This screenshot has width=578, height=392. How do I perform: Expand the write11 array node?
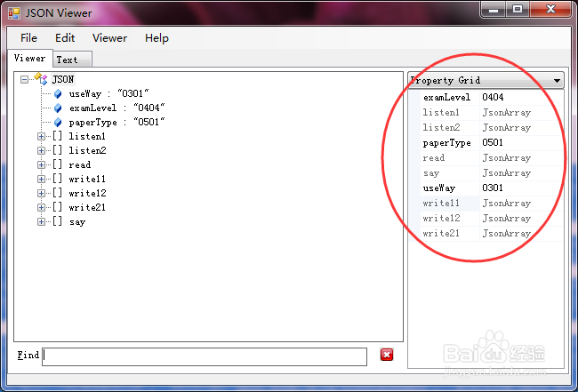(41, 179)
